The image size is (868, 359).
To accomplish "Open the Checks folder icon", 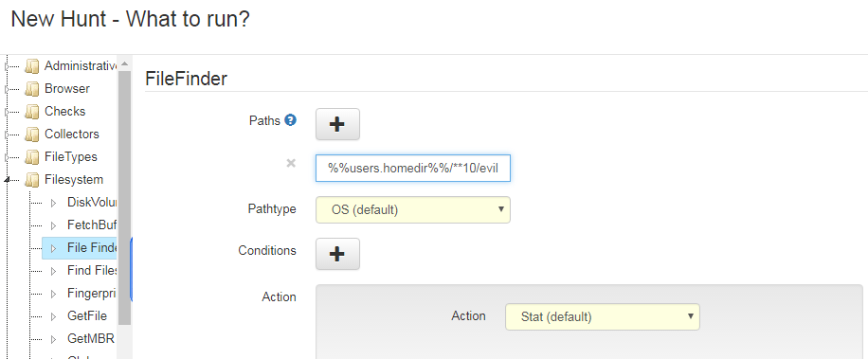I will click(x=32, y=111).
